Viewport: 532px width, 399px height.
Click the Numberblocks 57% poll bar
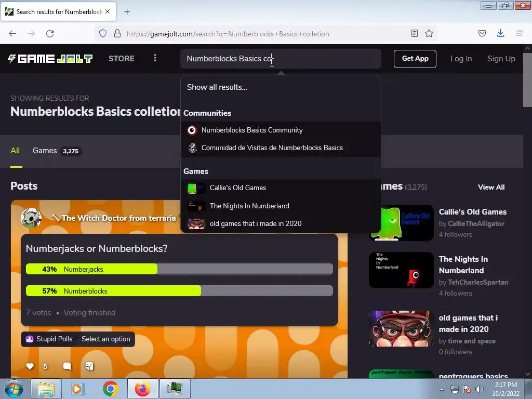point(179,291)
